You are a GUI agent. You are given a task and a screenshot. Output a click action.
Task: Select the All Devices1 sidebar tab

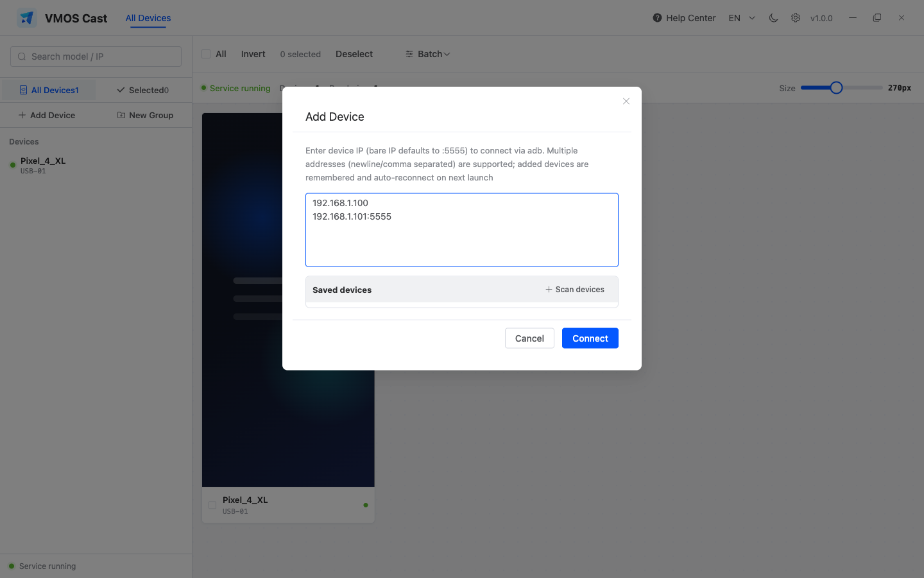point(49,90)
